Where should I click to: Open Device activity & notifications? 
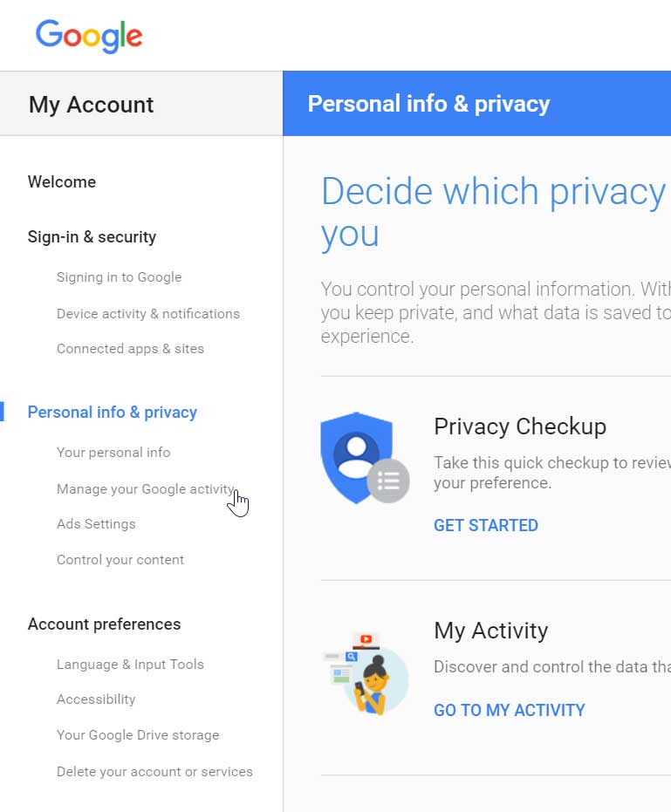[147, 313]
